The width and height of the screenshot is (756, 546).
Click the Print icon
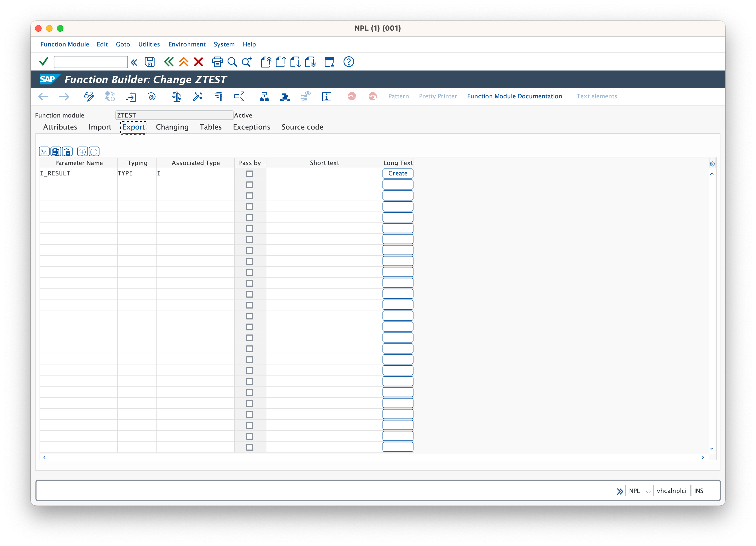(217, 62)
